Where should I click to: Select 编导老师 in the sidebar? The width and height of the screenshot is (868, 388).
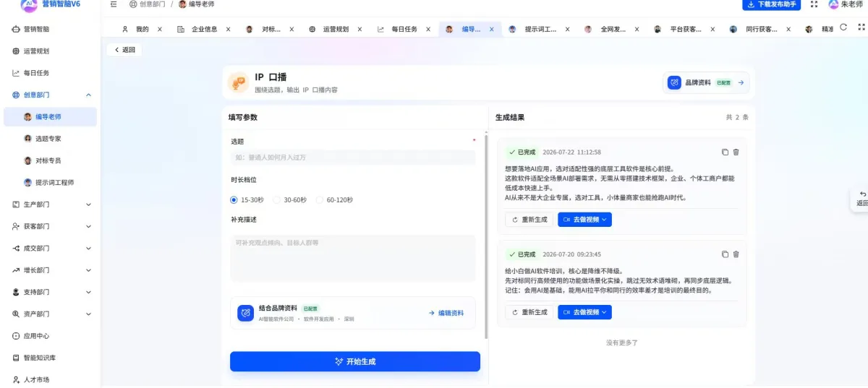50,116
